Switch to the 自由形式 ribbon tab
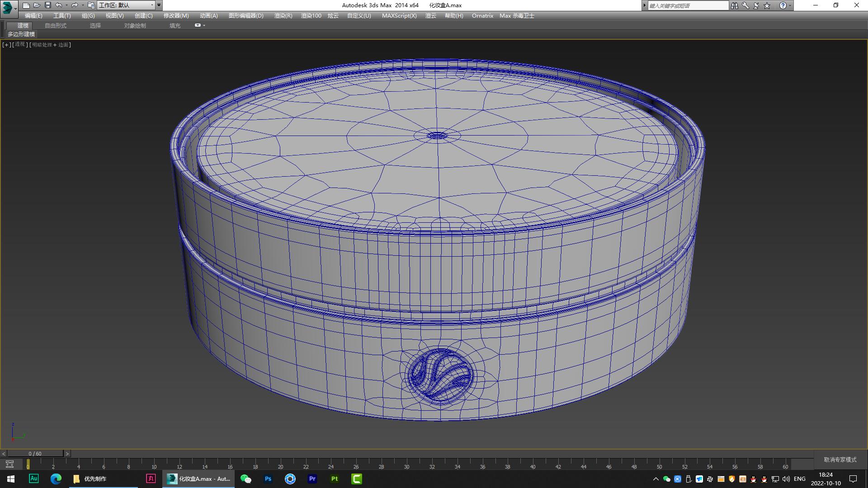Screen dimensions: 868x488 point(55,25)
